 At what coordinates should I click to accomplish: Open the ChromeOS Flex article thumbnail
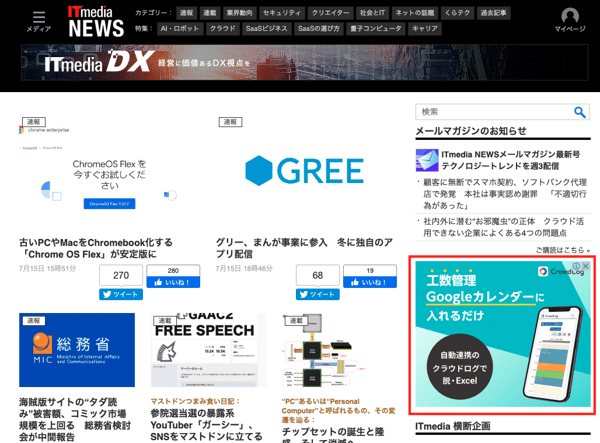coord(108,174)
